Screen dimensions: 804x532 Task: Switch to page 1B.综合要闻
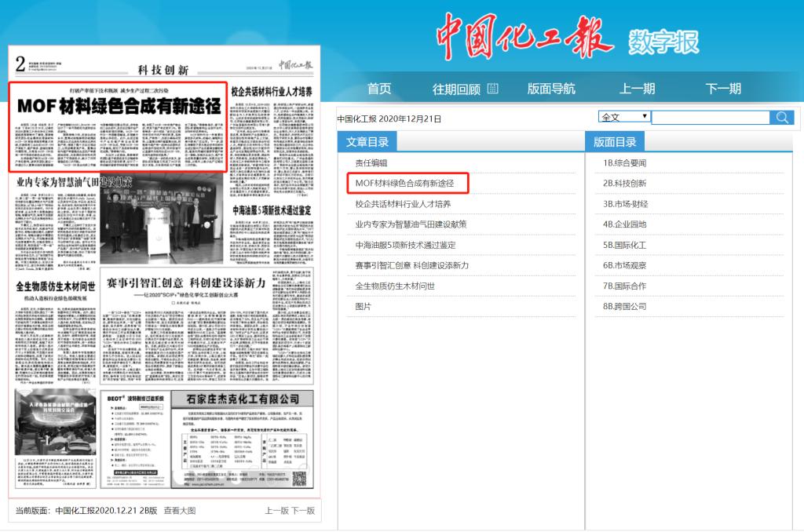click(624, 162)
